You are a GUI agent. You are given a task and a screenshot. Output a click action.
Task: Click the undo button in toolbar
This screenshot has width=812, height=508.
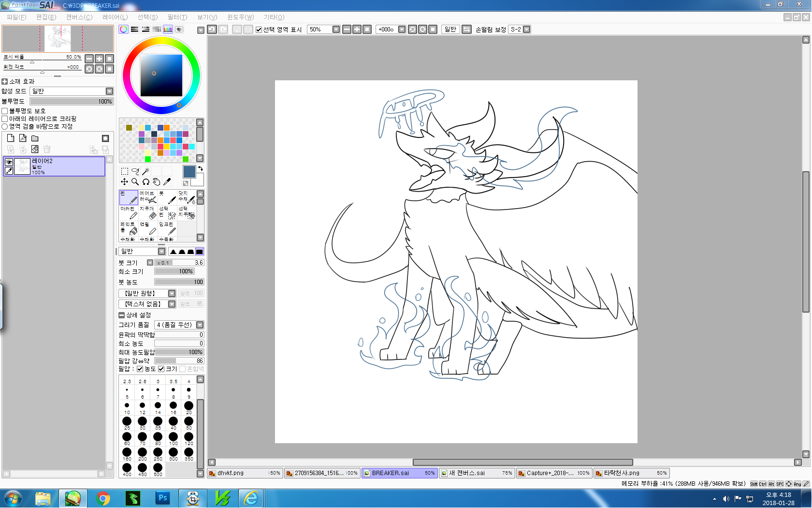212,30
